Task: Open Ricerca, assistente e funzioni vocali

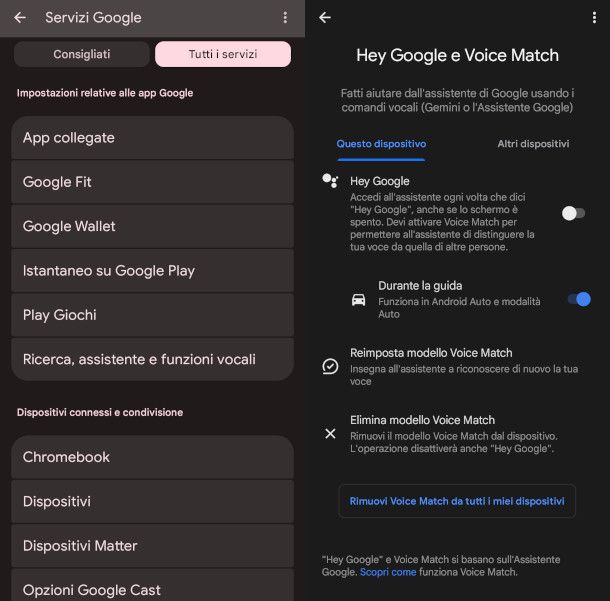Action: (x=152, y=359)
